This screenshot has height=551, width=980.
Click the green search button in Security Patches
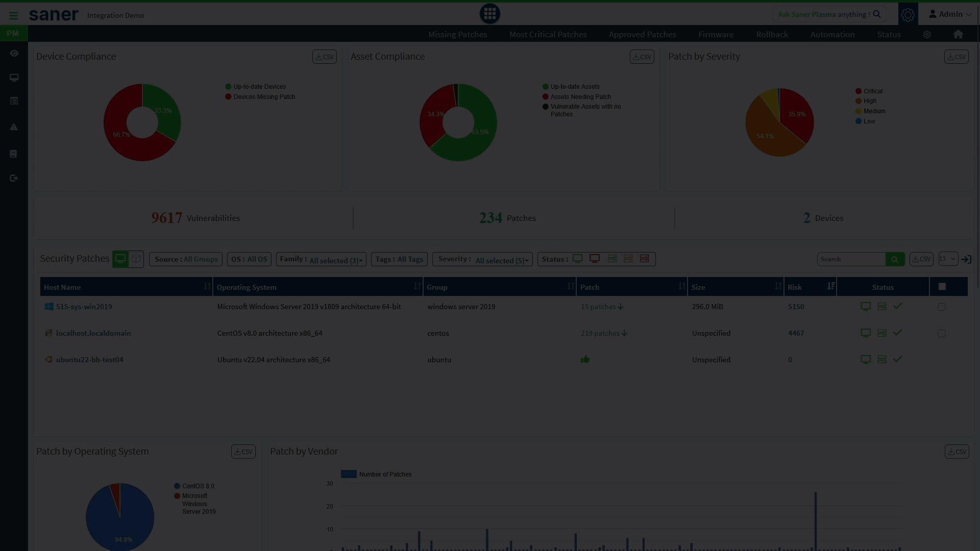pyautogui.click(x=895, y=259)
